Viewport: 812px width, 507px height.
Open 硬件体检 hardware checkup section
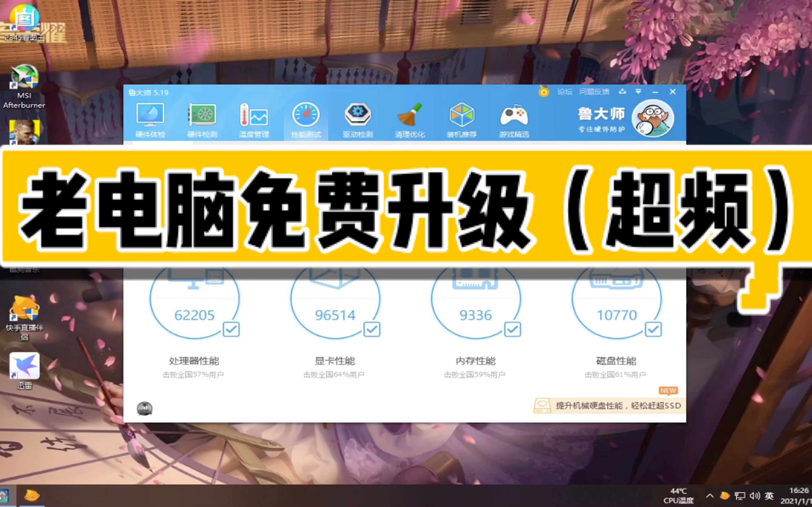pos(150,120)
